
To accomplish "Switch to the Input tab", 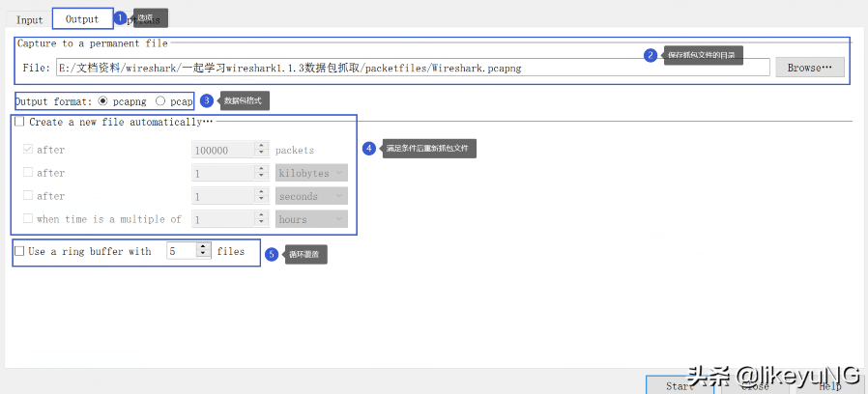I will pyautogui.click(x=29, y=20).
